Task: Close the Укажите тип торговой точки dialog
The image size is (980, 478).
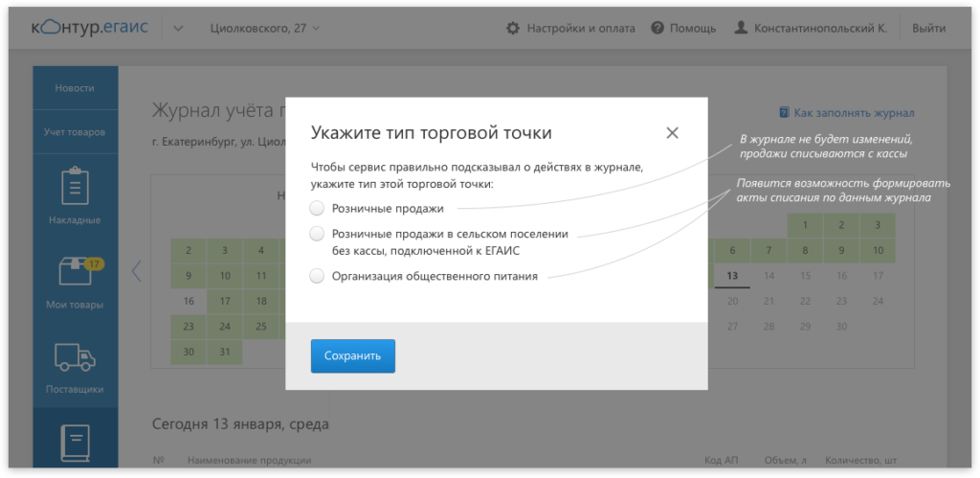Action: (672, 132)
